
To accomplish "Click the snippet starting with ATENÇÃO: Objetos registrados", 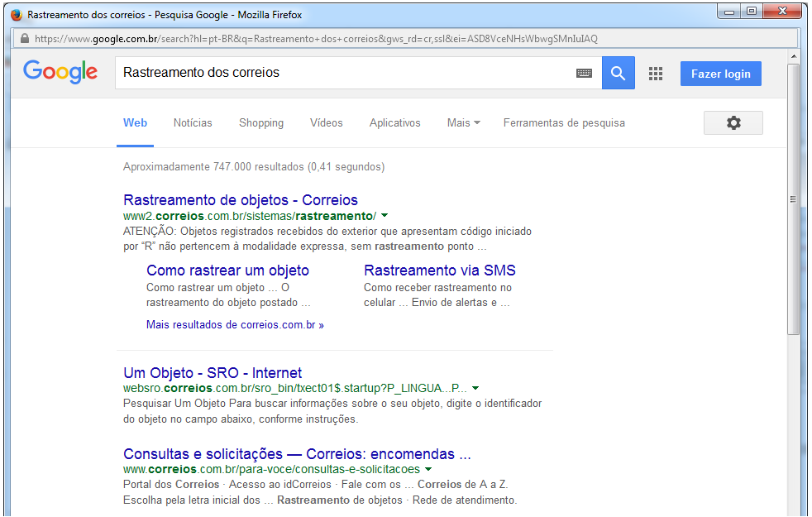I will point(327,239).
